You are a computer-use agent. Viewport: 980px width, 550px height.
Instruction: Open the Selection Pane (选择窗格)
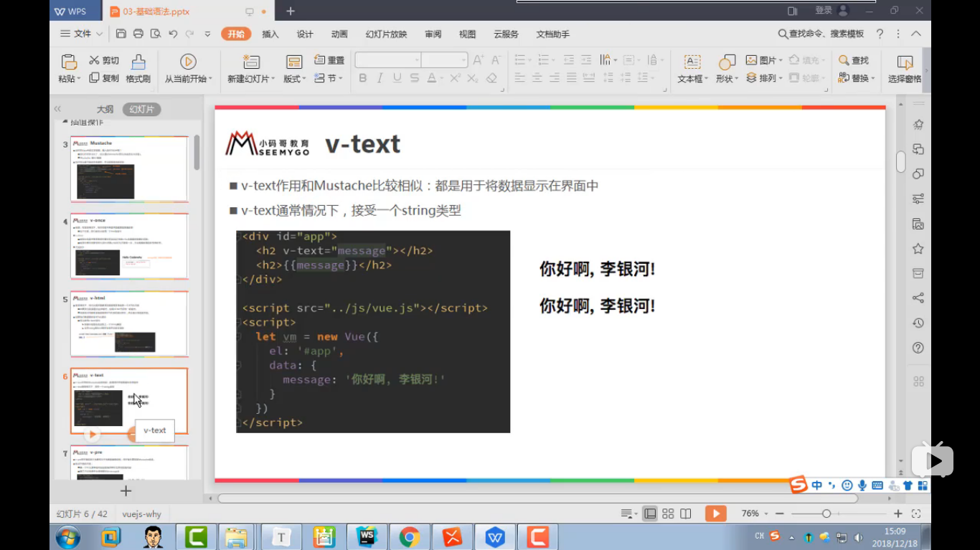point(905,69)
